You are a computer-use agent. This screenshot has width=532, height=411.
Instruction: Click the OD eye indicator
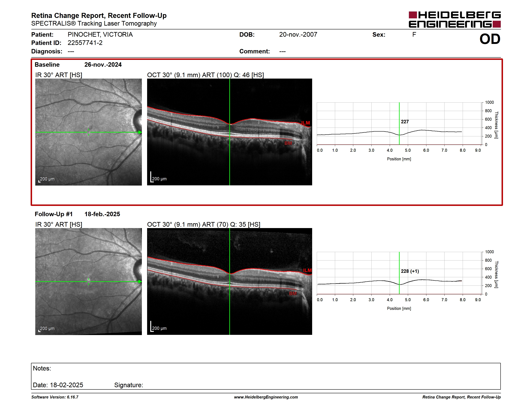click(x=490, y=39)
